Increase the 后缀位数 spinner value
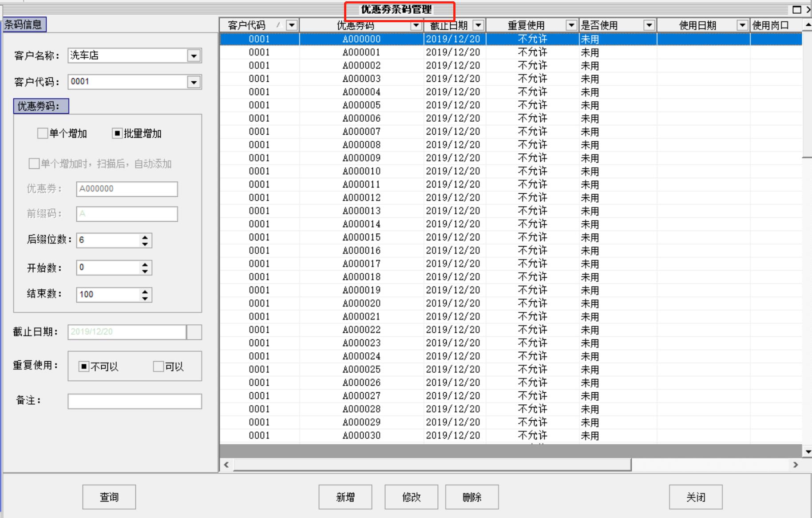Image resolution: width=812 pixels, height=518 pixels. pyautogui.click(x=145, y=237)
